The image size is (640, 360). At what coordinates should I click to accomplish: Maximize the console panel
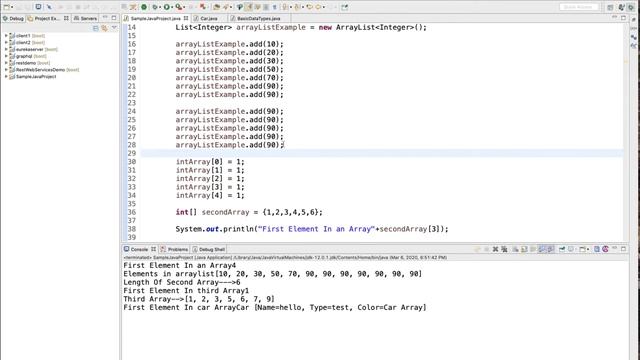tap(623, 249)
